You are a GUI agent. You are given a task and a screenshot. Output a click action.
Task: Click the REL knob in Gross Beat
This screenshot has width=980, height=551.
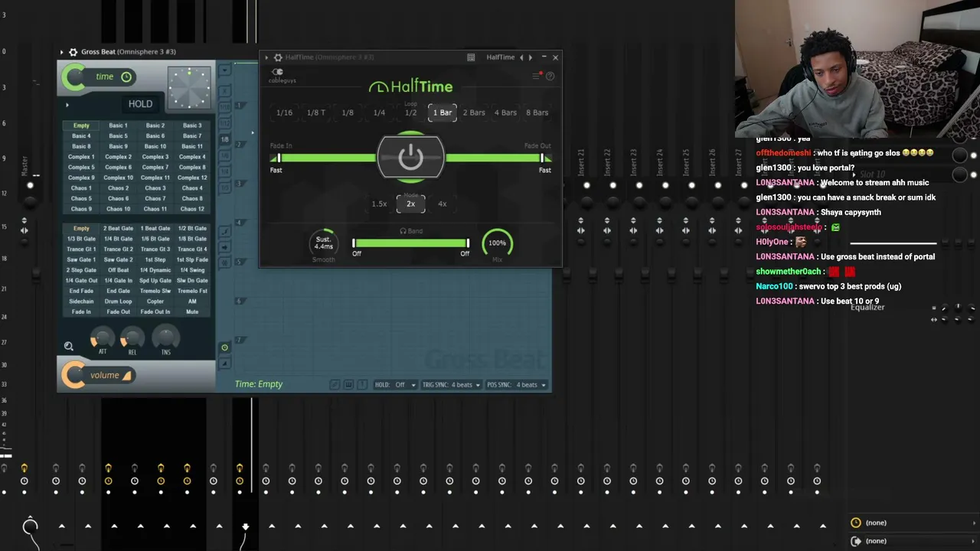[132, 337]
